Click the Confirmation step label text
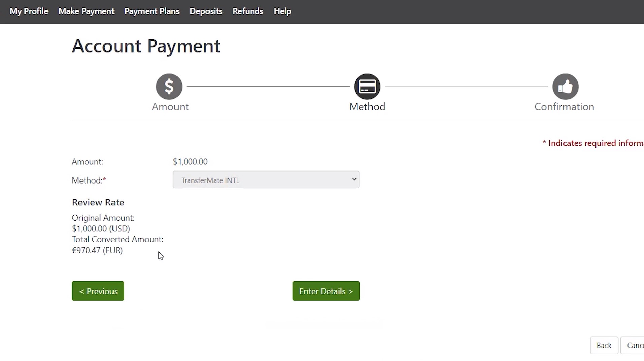The width and height of the screenshot is (644, 361). pyautogui.click(x=564, y=107)
